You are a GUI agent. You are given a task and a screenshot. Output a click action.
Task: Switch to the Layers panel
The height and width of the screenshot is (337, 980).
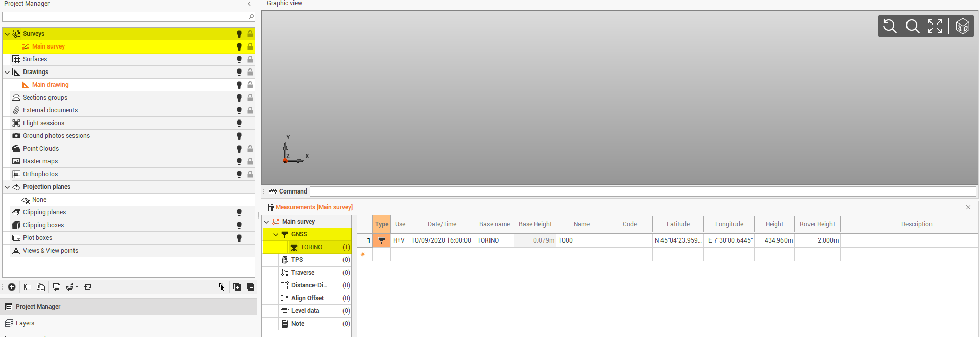coord(25,323)
